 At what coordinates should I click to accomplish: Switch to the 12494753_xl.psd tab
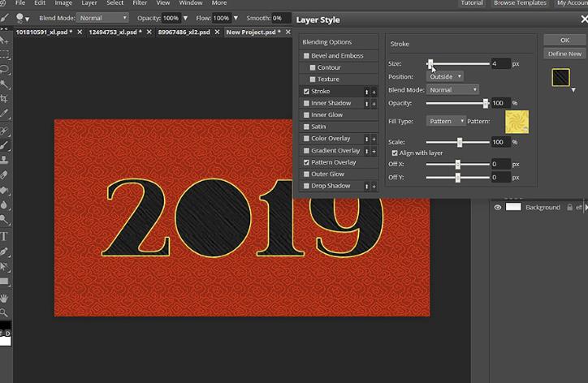click(115, 32)
